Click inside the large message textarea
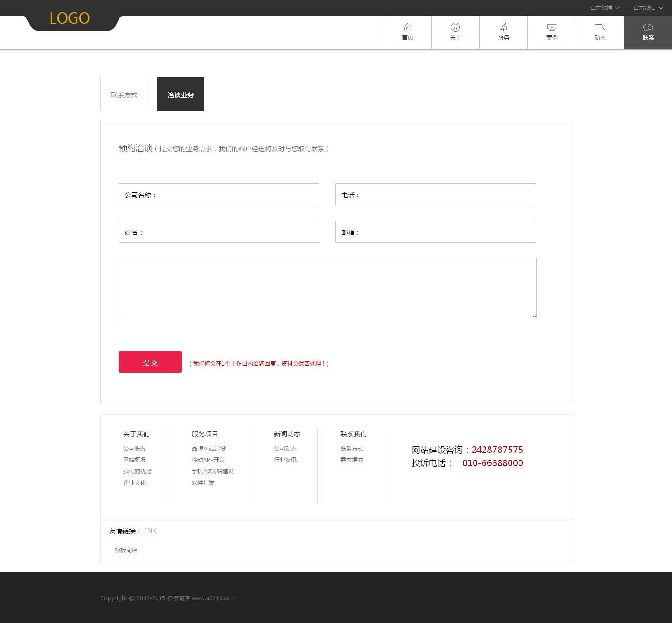 pos(327,288)
